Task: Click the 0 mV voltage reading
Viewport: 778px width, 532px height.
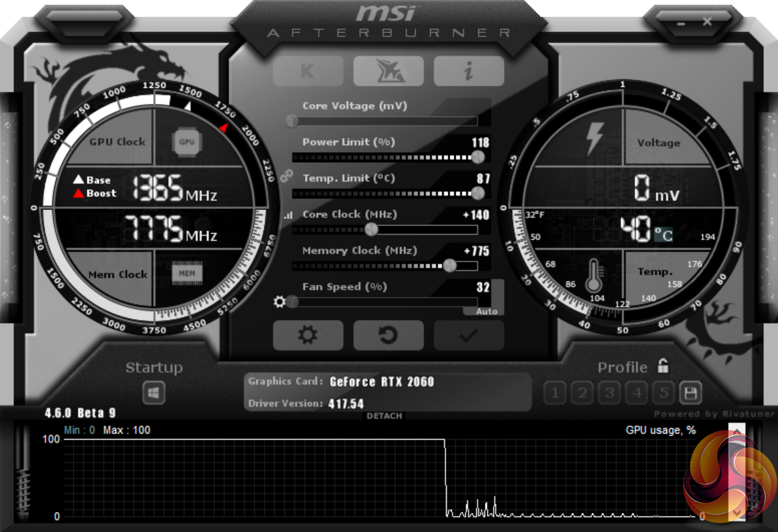Action: coord(657,188)
